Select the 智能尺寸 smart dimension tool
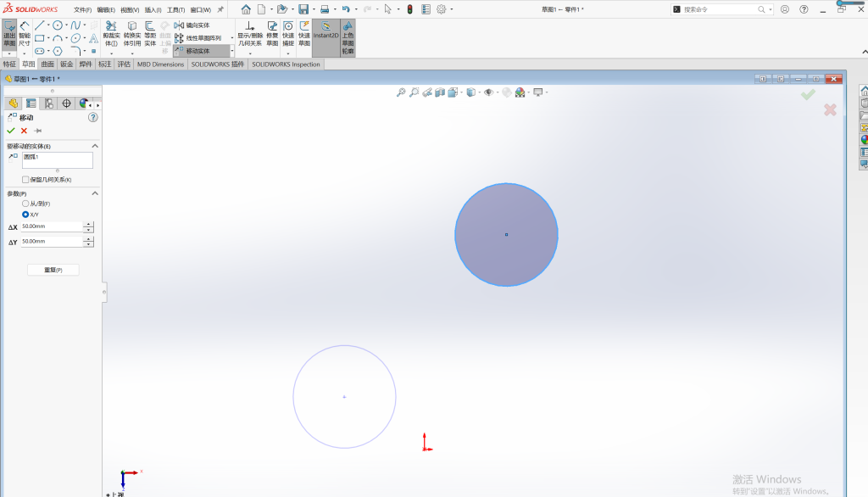This screenshot has height=497, width=868. click(x=25, y=36)
